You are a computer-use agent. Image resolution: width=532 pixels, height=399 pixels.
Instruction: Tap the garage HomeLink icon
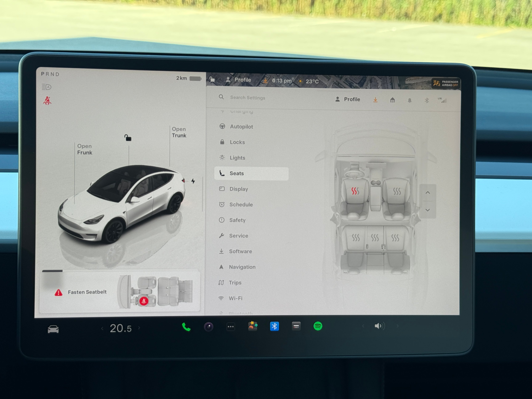point(392,100)
